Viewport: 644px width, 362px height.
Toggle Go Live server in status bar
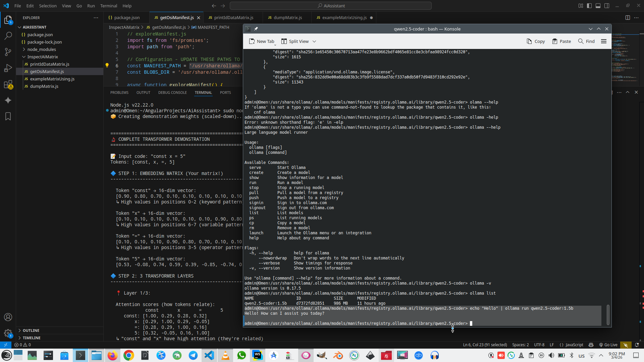(x=608, y=345)
